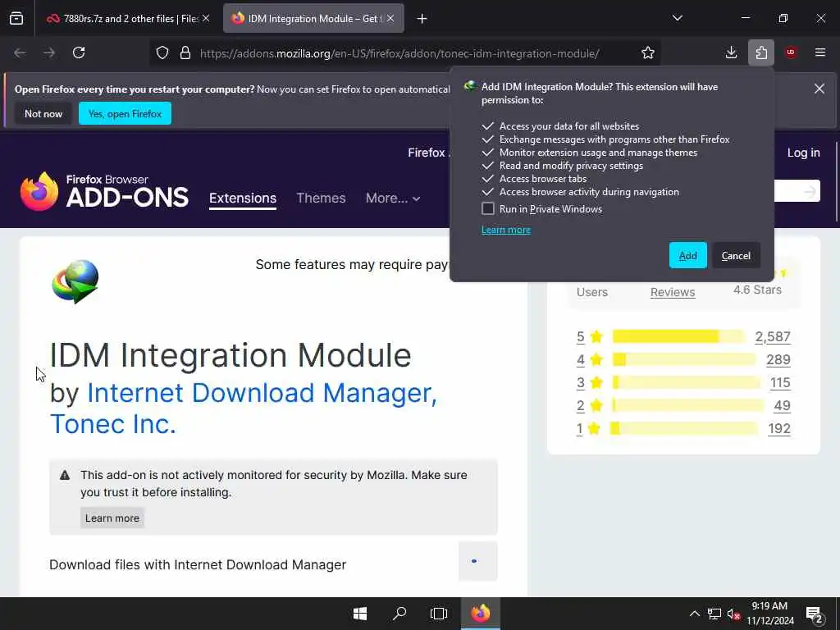Click Not now on startup notice
840x630 pixels.
coord(43,113)
